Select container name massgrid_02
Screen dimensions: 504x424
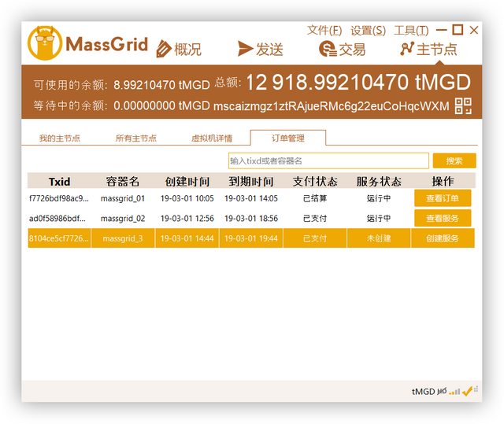[x=123, y=218]
